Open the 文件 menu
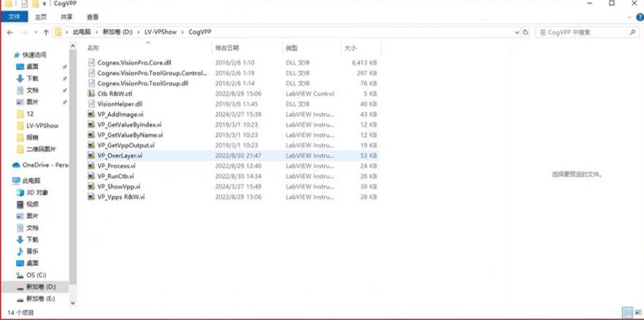Image resolution: width=644 pixels, height=320 pixels. (x=15, y=17)
